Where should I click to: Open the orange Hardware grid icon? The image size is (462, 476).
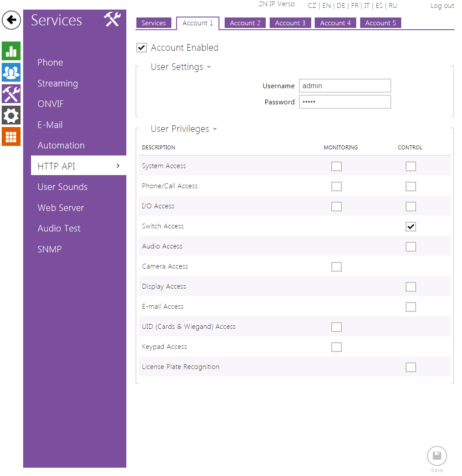pyautogui.click(x=11, y=137)
